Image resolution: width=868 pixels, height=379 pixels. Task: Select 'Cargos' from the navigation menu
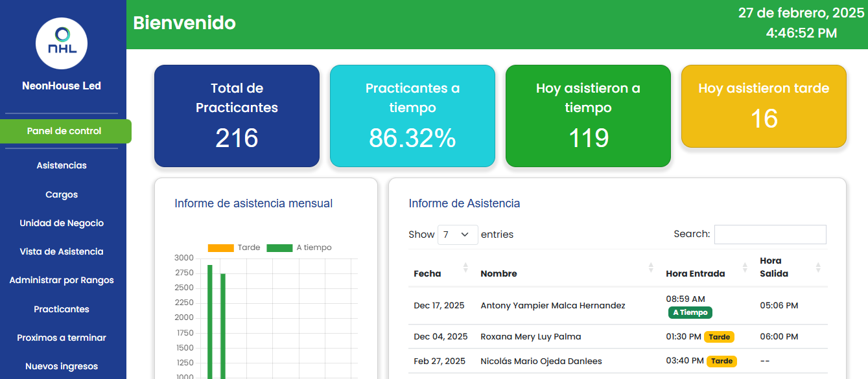(x=62, y=194)
